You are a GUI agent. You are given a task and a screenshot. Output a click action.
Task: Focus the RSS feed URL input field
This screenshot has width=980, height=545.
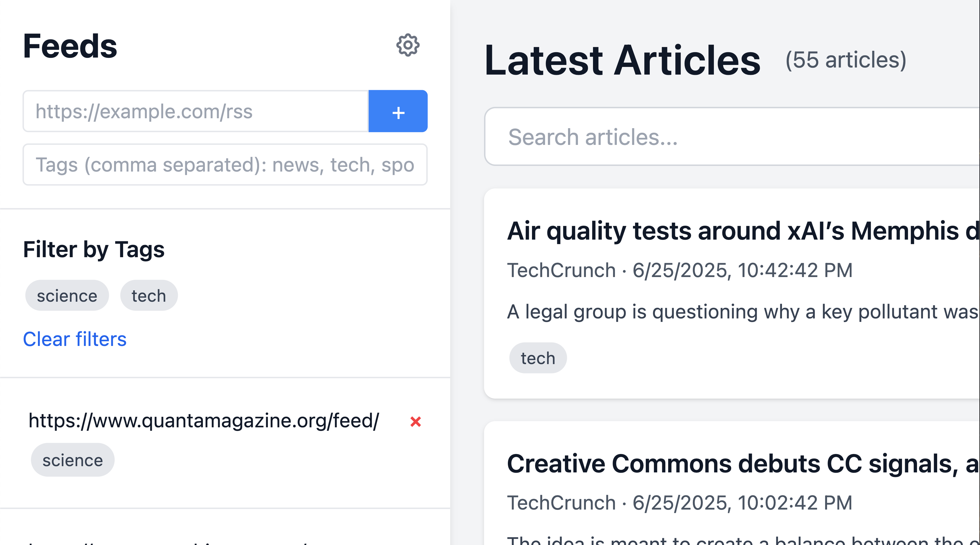click(195, 111)
